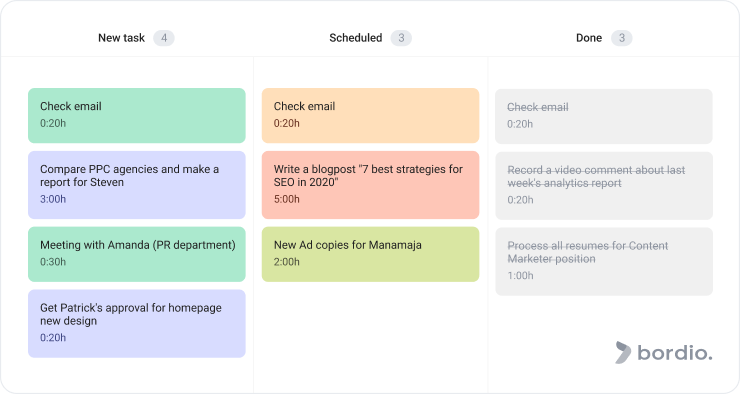
Task: Select the Done column header
Action: click(x=589, y=38)
